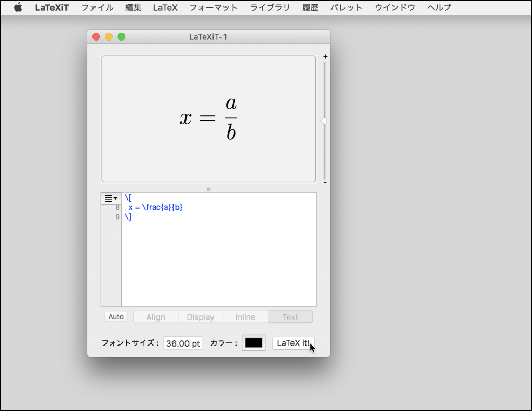This screenshot has height=411, width=532.
Task: Click the LaTeX it! button
Action: click(294, 343)
